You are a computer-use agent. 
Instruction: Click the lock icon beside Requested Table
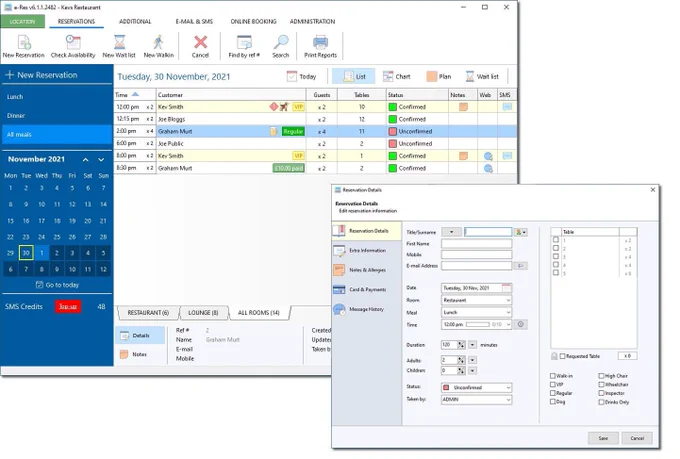pos(554,356)
